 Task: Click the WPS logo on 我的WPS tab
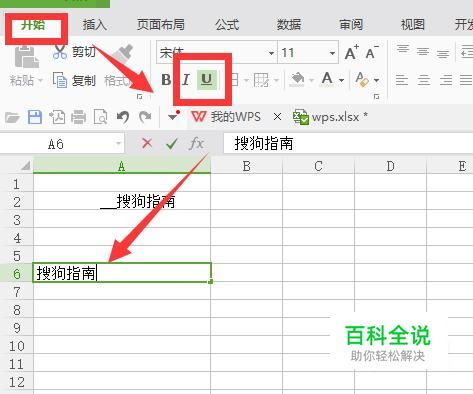(x=198, y=117)
